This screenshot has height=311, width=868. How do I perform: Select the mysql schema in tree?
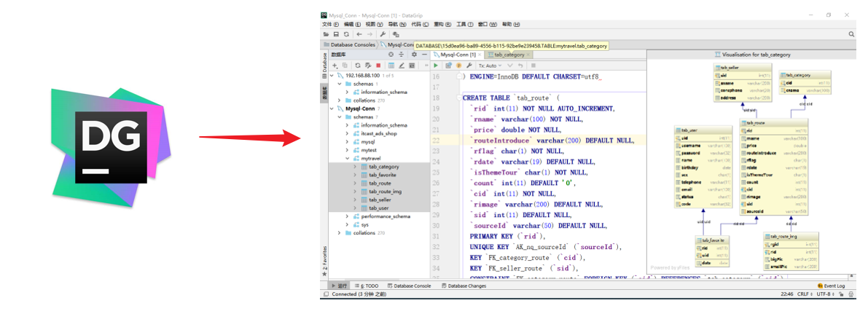click(367, 142)
